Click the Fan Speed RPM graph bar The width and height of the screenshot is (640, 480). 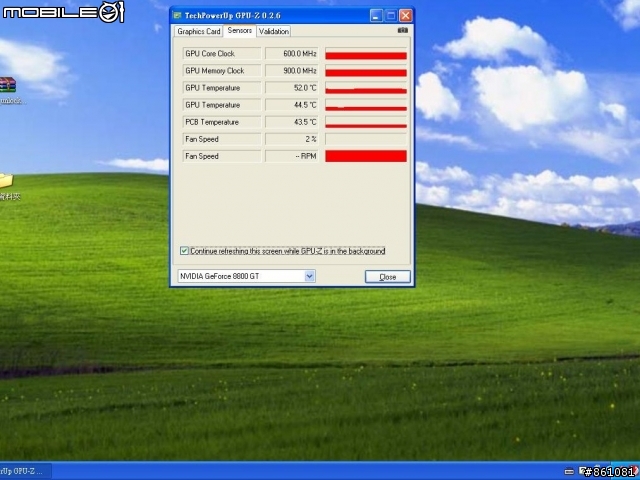[366, 156]
